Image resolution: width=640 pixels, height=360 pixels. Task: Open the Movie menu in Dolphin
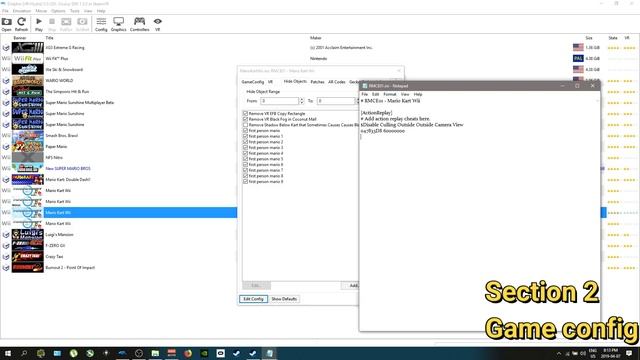[41, 11]
